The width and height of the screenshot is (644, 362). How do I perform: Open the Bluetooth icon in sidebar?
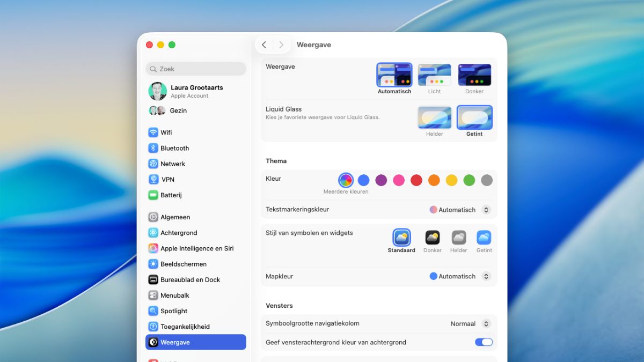tap(153, 148)
